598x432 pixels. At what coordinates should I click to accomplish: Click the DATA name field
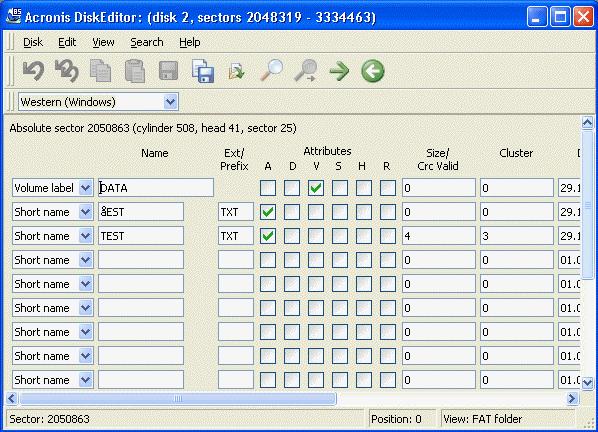pos(156,188)
